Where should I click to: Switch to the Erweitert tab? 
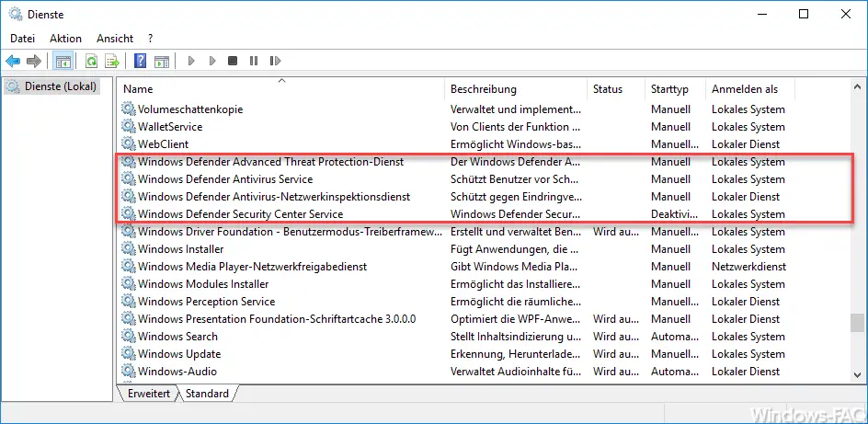147,394
